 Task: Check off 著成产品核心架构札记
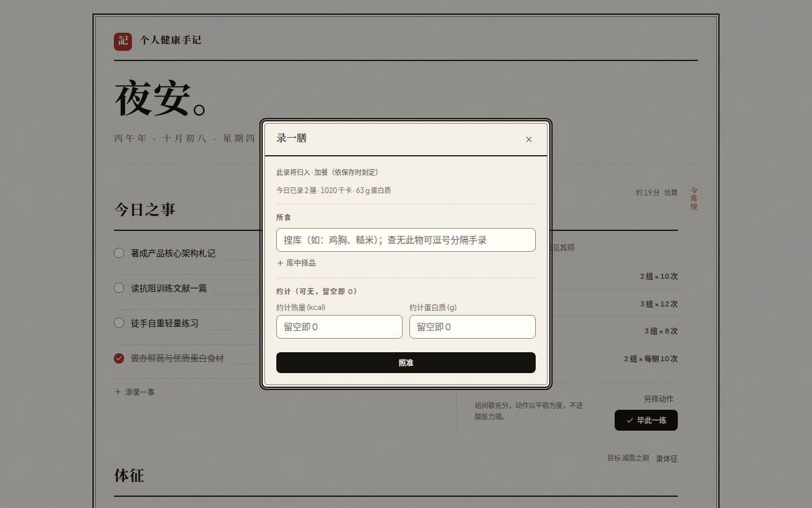(119, 253)
